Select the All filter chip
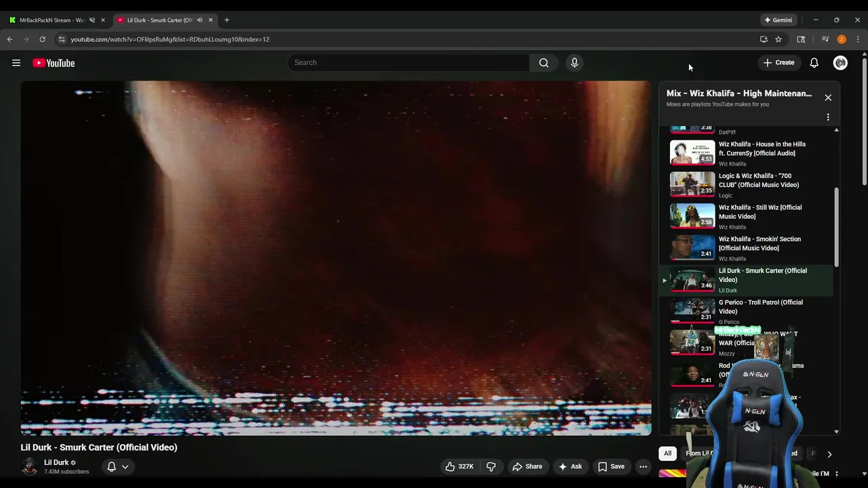The height and width of the screenshot is (488, 868). pos(667,453)
